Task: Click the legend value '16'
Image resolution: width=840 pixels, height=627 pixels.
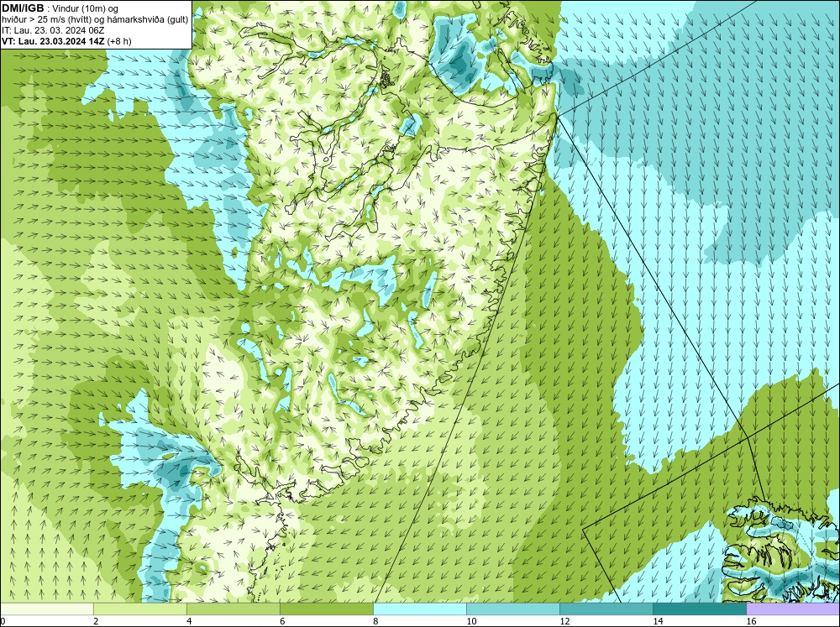Action: pos(750,621)
